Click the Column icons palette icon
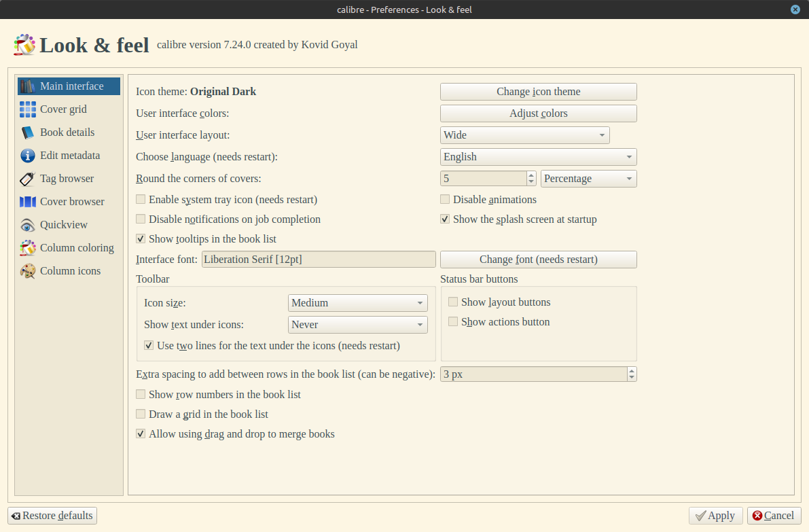 click(x=28, y=271)
